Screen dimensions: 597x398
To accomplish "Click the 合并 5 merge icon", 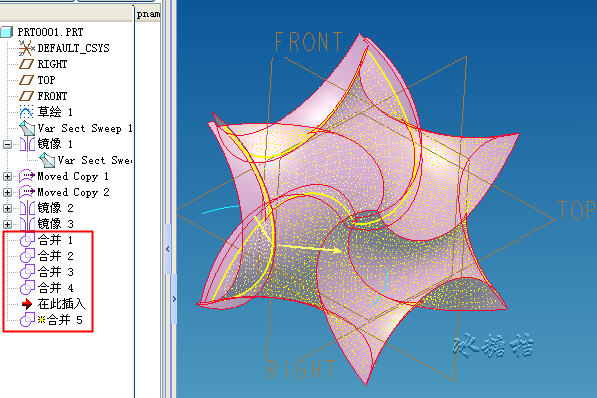I will pos(27,320).
